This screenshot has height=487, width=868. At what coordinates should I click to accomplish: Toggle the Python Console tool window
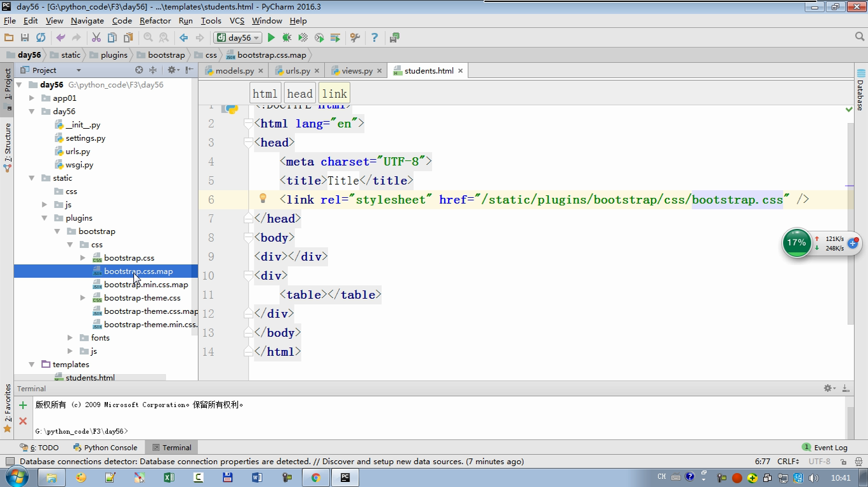tap(105, 448)
